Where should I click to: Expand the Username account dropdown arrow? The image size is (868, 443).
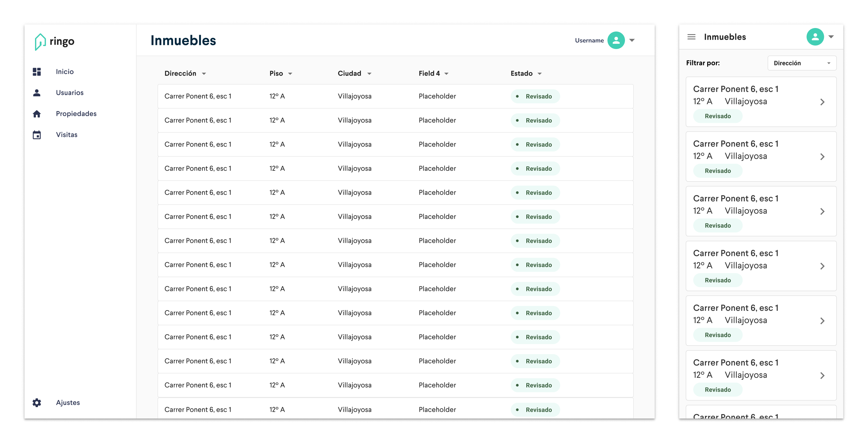632,41
